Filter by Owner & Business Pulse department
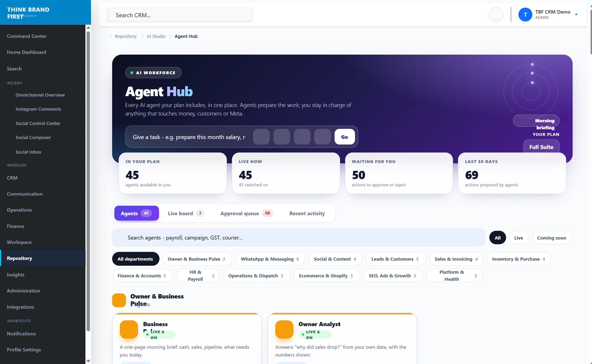This screenshot has height=364, width=592. tap(197, 259)
